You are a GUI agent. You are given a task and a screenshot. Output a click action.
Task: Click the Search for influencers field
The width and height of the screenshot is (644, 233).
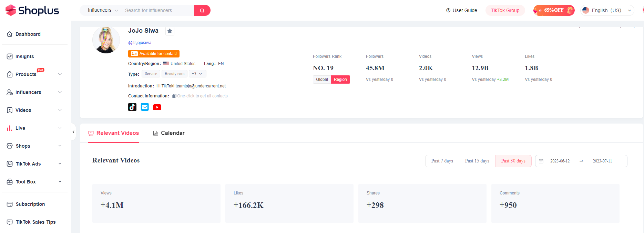157,10
